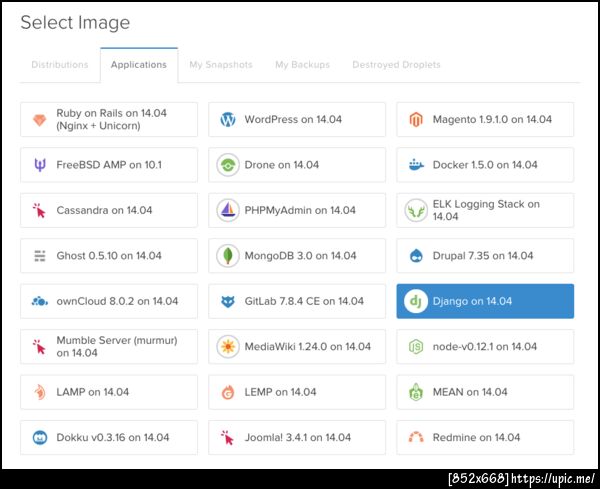Click the ownCloud cloud icon
Image resolution: width=600 pixels, height=489 pixels.
tap(40, 302)
